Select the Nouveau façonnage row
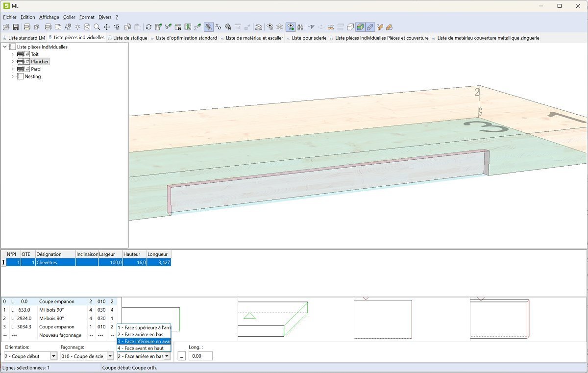Screen dimensions: 588x373 60,335
